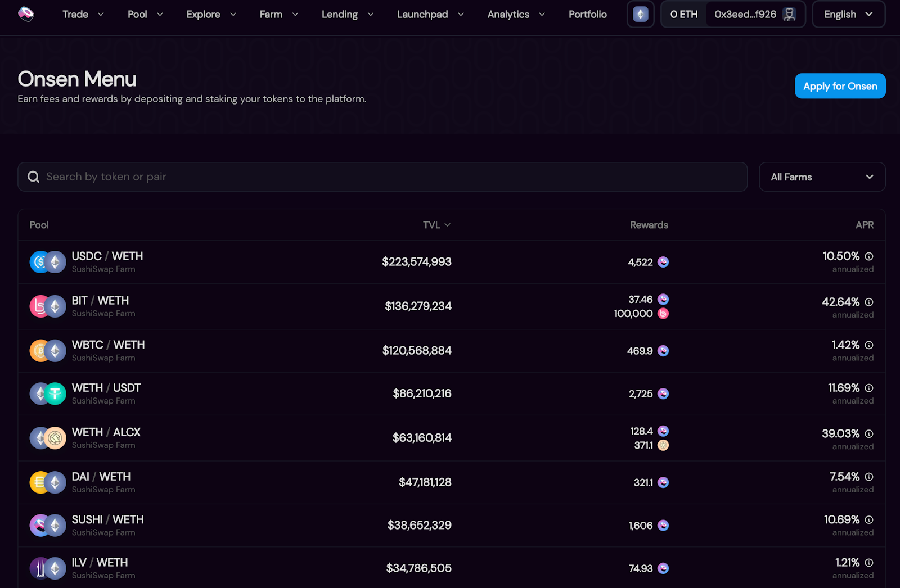900x588 pixels.
Task: Click the Pool column header
Action: [x=39, y=225]
